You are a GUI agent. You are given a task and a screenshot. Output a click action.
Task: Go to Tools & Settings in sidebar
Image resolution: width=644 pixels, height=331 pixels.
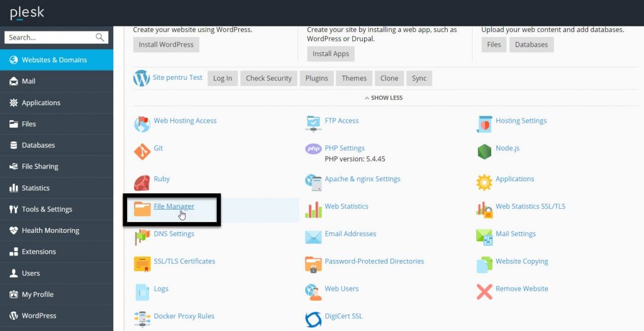pos(47,210)
